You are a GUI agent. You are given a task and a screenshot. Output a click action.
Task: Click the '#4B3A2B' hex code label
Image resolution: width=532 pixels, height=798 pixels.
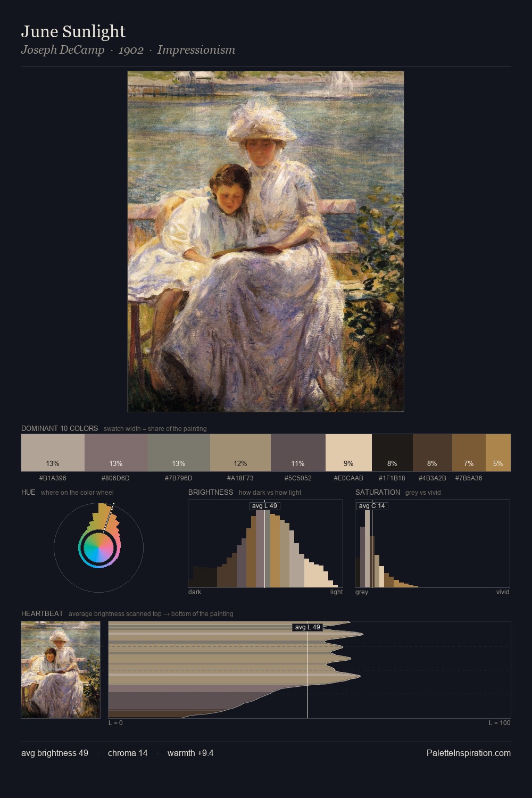coord(433,478)
